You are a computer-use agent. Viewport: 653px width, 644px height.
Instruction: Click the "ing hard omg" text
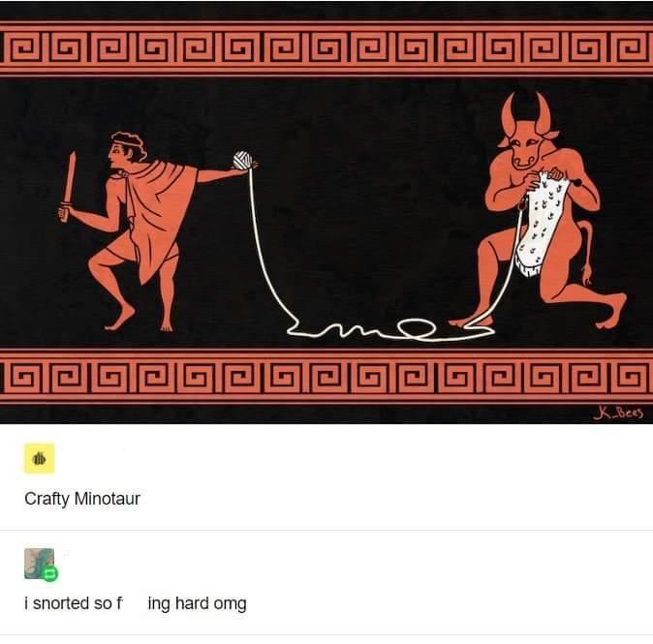(x=198, y=603)
